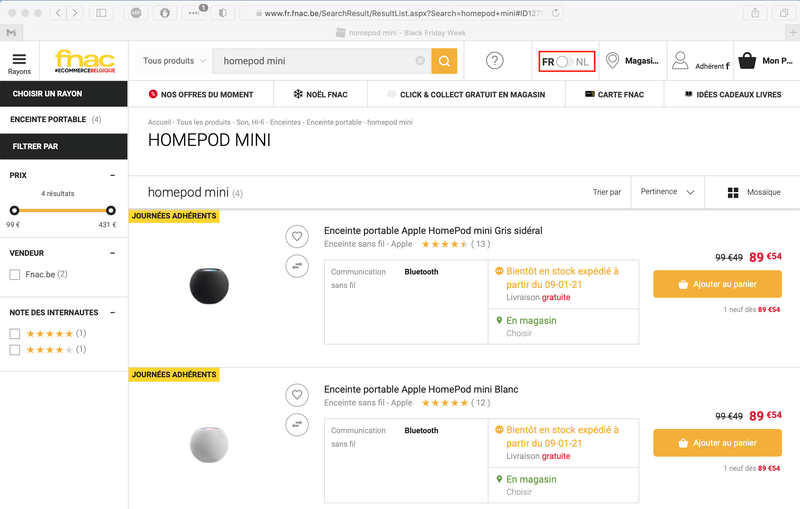The width and height of the screenshot is (800, 509).
Task: Open the Tous produits category dropdown
Action: point(174,61)
